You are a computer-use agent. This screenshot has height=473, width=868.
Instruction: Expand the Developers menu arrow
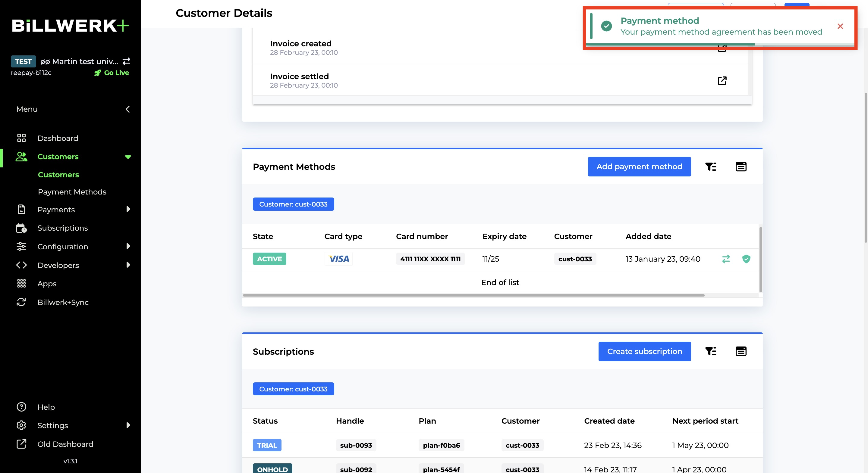coord(128,265)
